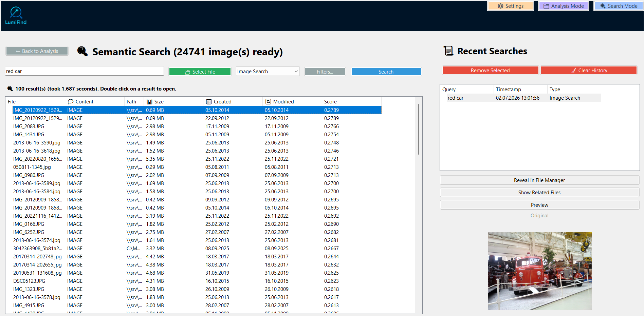Click the C:\M... path cell

pyautogui.click(x=133, y=249)
